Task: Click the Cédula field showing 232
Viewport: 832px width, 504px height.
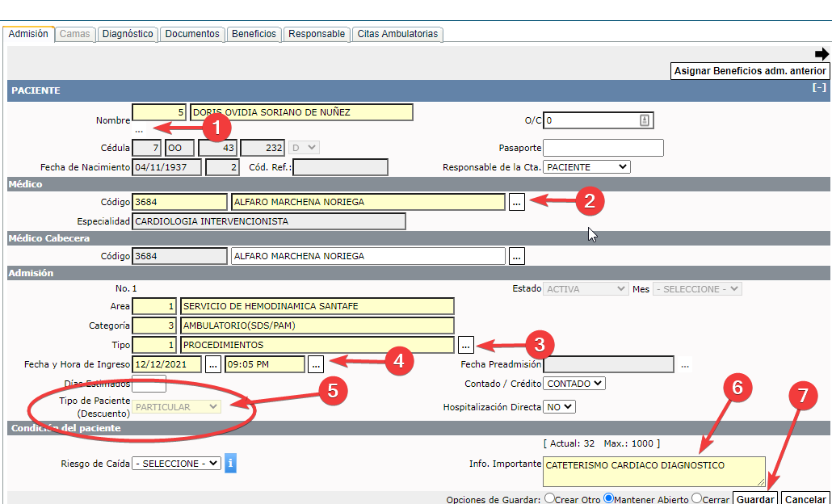Action: pos(263,148)
